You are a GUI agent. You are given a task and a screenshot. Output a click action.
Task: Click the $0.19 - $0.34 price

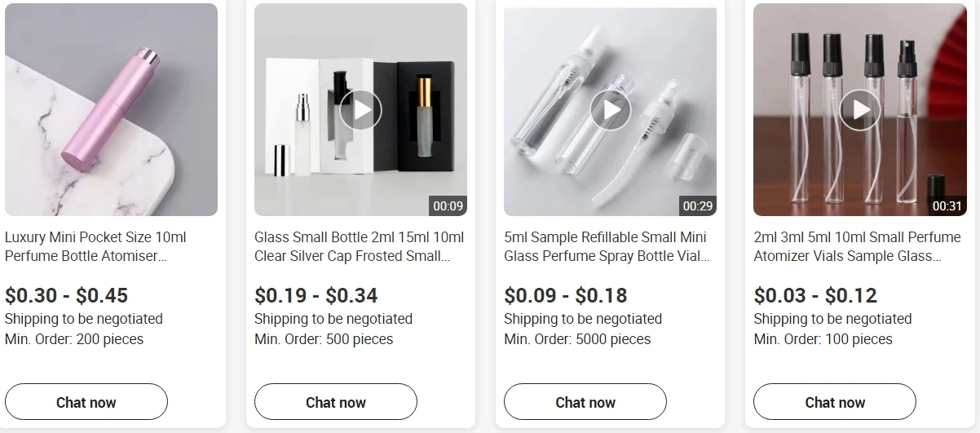point(316,295)
